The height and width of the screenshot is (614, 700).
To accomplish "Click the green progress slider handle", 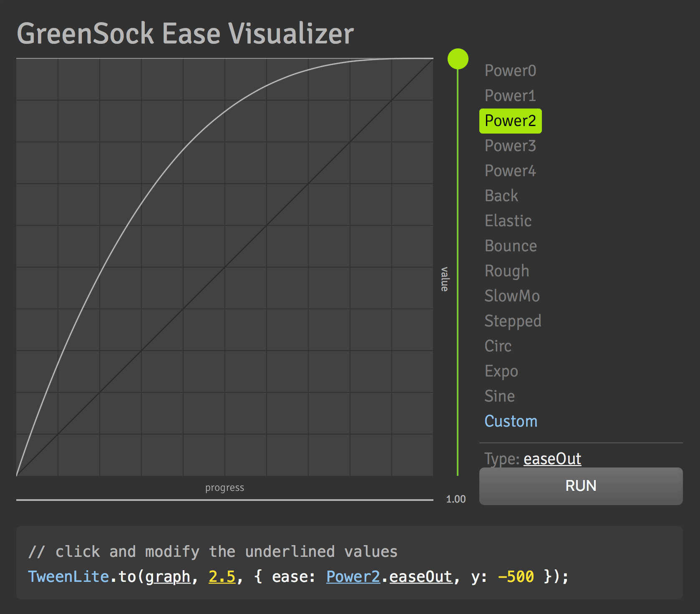I will (458, 58).
